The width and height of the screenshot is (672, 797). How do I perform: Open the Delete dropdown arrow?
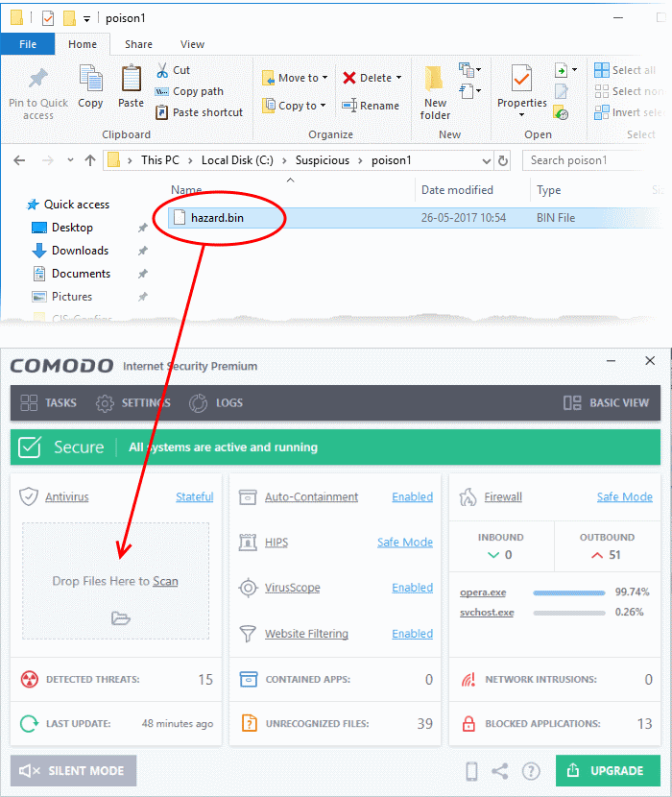399,78
